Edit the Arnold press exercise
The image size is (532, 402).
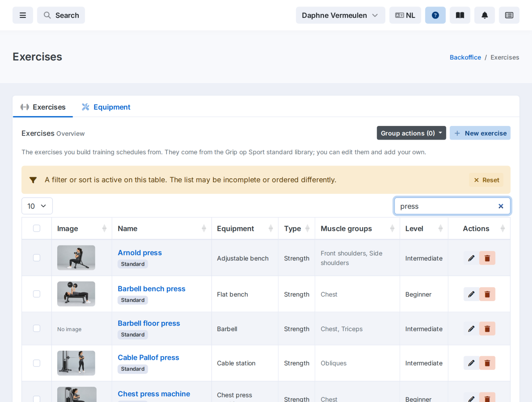click(x=471, y=258)
